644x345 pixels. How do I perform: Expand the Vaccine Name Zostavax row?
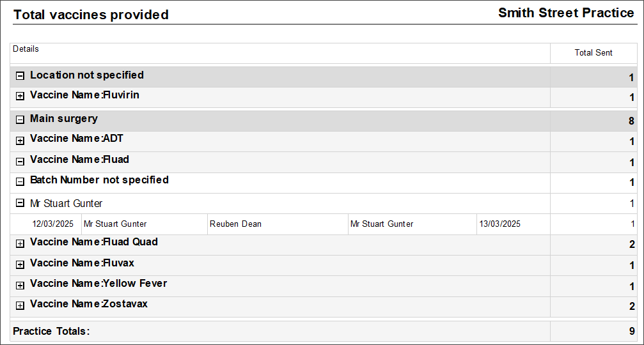20,305
